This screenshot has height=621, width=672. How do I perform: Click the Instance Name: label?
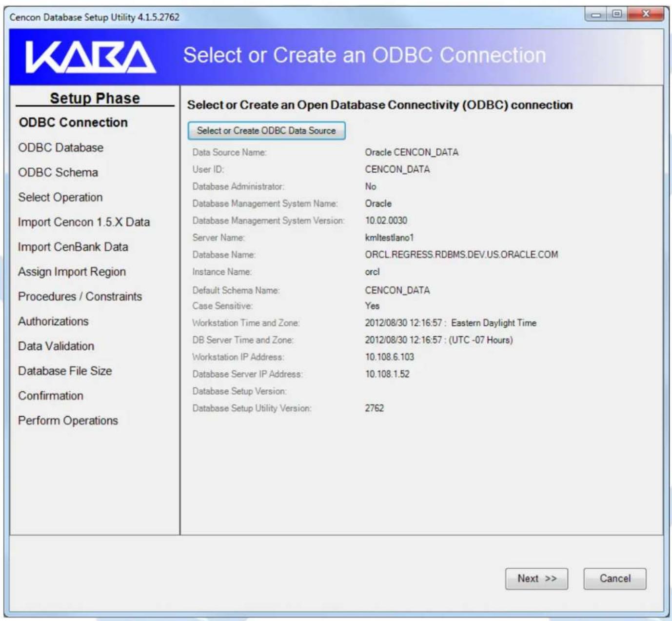[222, 272]
